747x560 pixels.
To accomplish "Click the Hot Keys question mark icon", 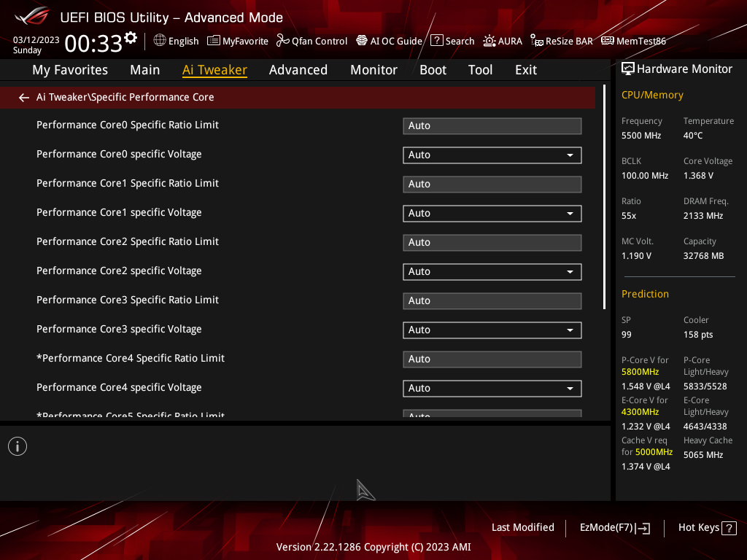I will pos(729,528).
